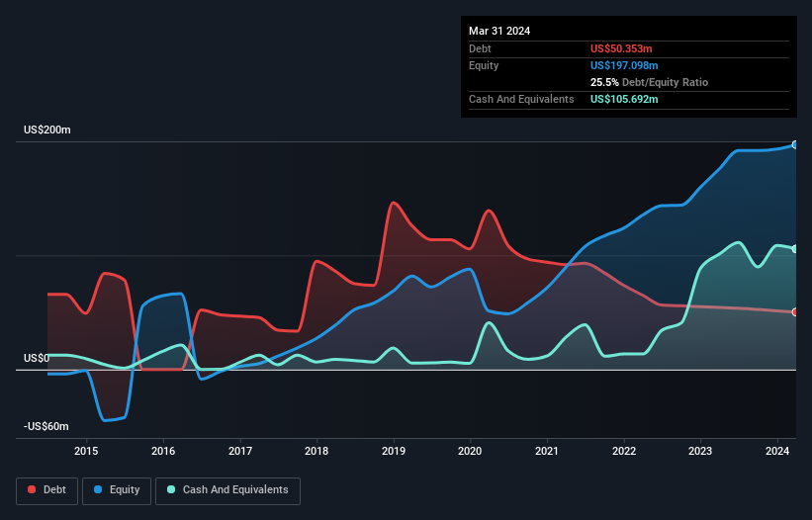Select the 2018 x-axis label

[316, 451]
